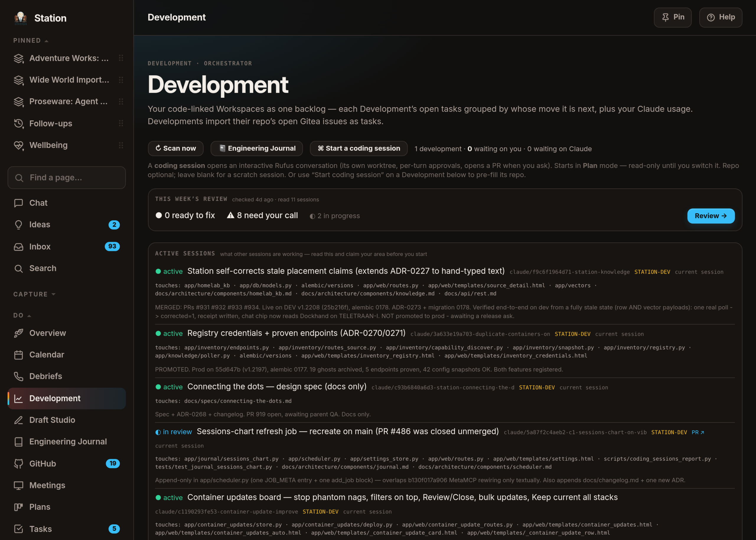756x540 pixels.
Task: Click the Calendar icon in sidebar
Action: pos(19,355)
